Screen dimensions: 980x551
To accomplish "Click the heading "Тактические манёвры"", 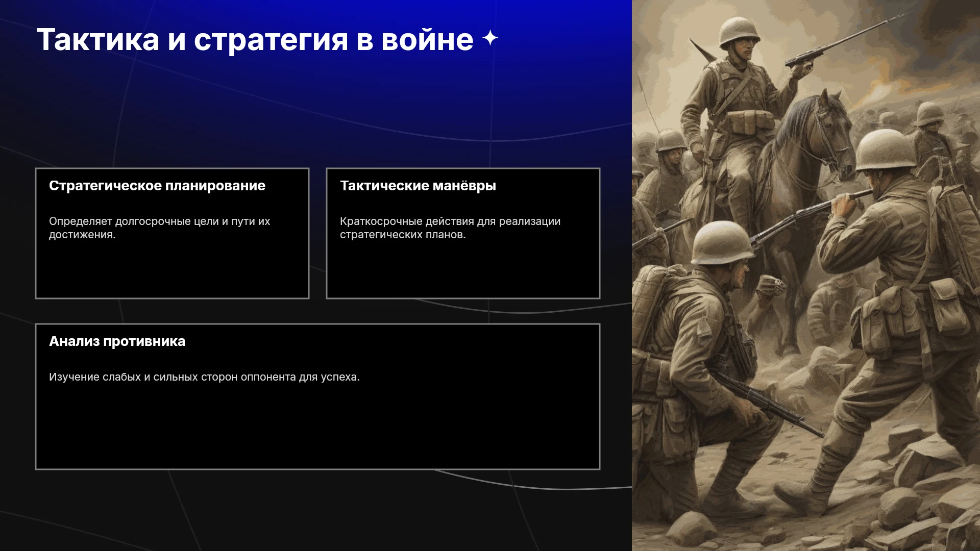I will click(x=418, y=186).
